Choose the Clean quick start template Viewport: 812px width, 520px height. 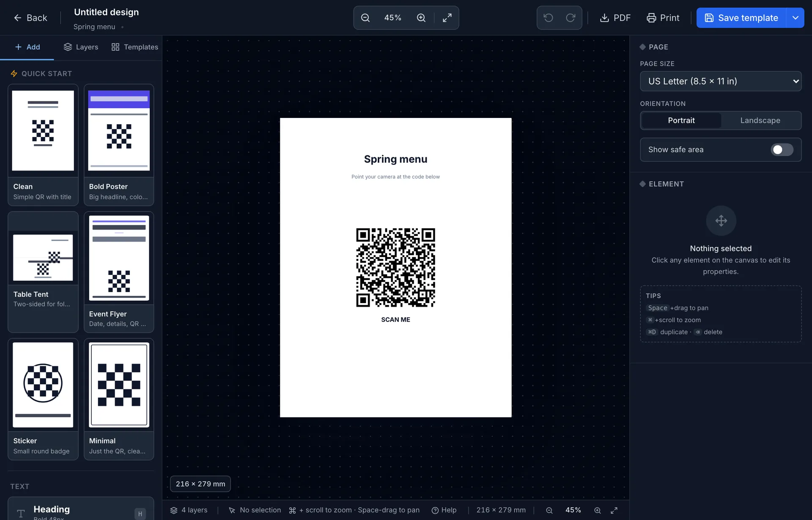[x=43, y=145]
